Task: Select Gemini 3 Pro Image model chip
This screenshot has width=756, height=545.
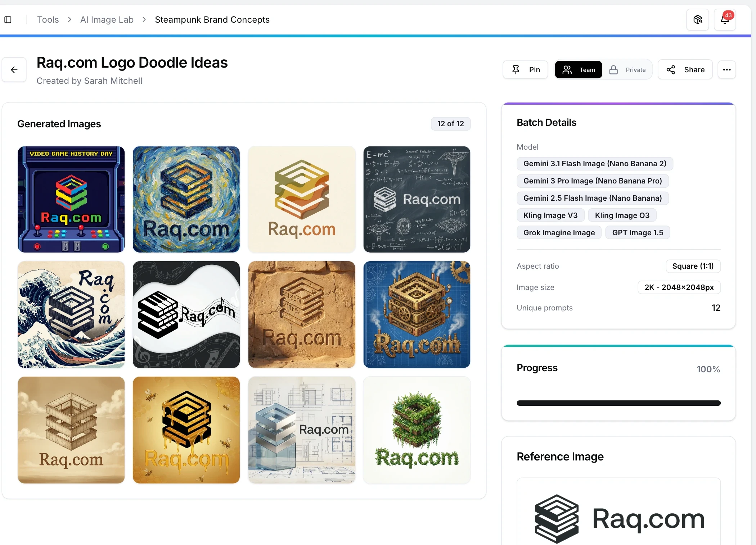Action: click(x=593, y=181)
